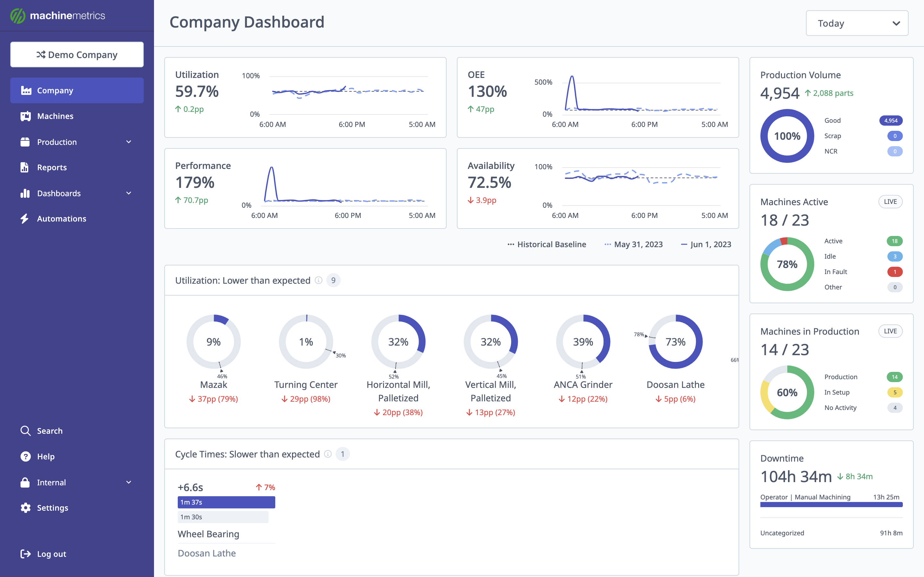Click the Automations lightning bolt icon
The height and width of the screenshot is (577, 924).
25,218
